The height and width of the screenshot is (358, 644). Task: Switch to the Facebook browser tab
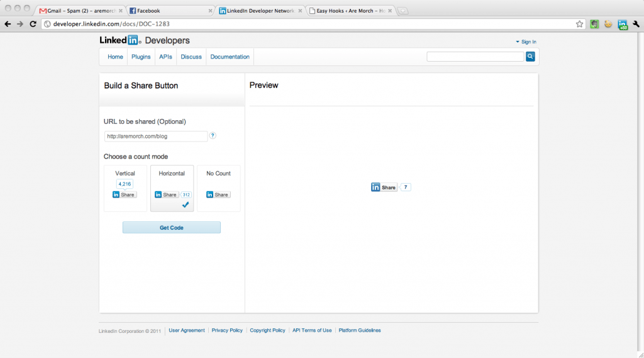pos(170,11)
